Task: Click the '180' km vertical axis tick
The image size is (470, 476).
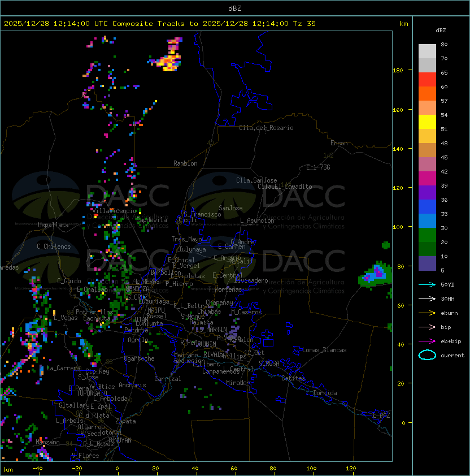Action: tap(398, 70)
